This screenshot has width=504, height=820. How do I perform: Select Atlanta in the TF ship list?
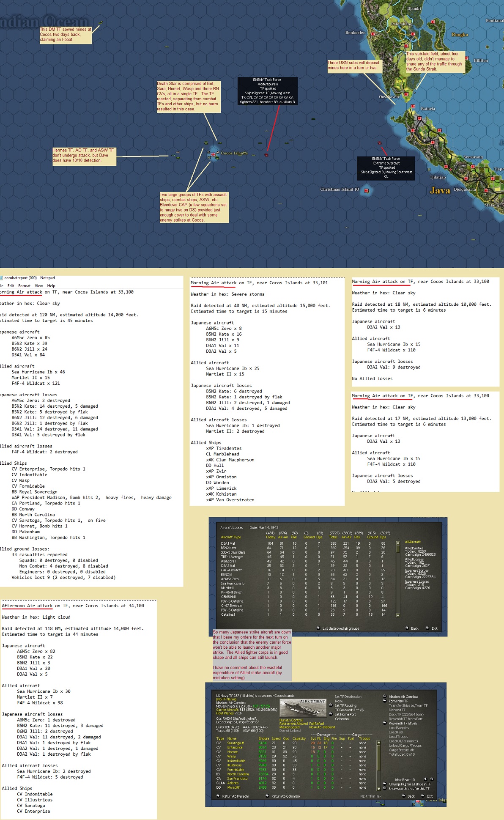[x=233, y=783]
